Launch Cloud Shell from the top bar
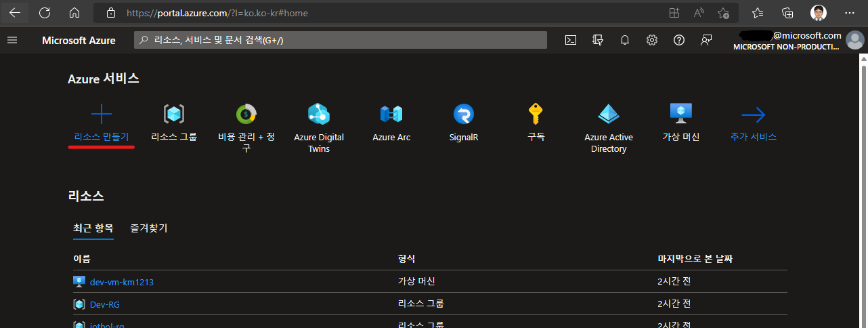 [571, 40]
